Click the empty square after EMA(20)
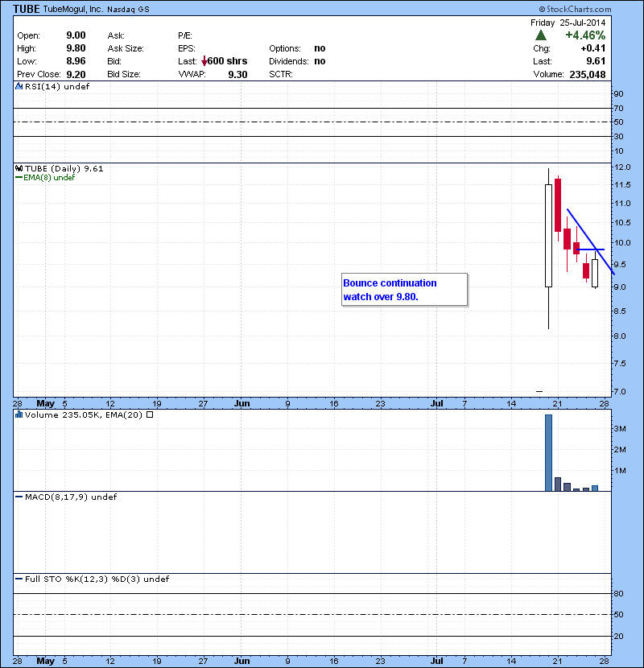 [x=150, y=414]
